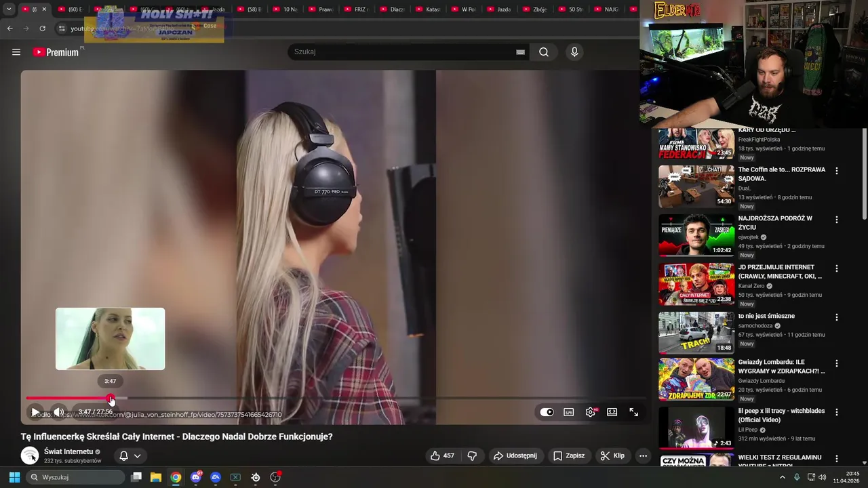Open Windows Start menu
868x488 pixels.
point(14,477)
